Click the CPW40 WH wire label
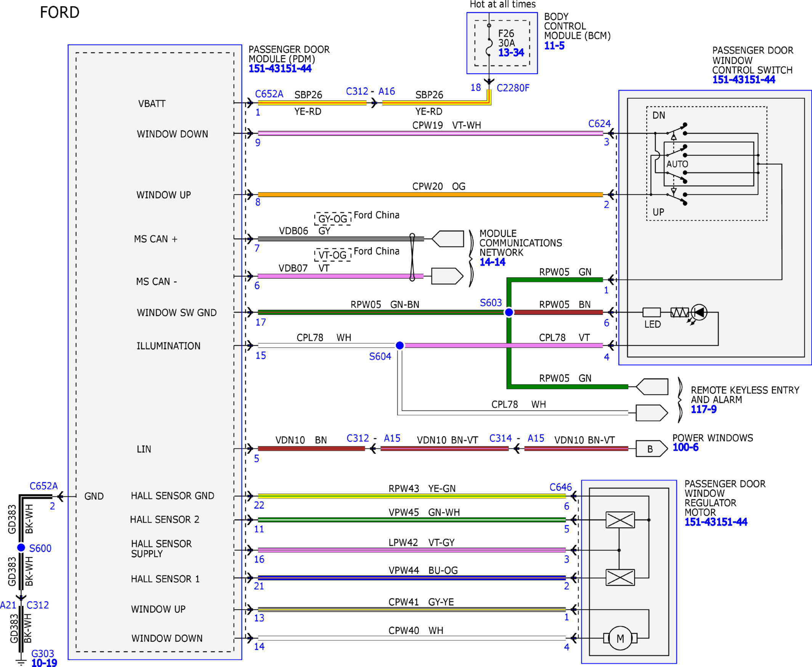The image size is (812, 667). pyautogui.click(x=416, y=630)
